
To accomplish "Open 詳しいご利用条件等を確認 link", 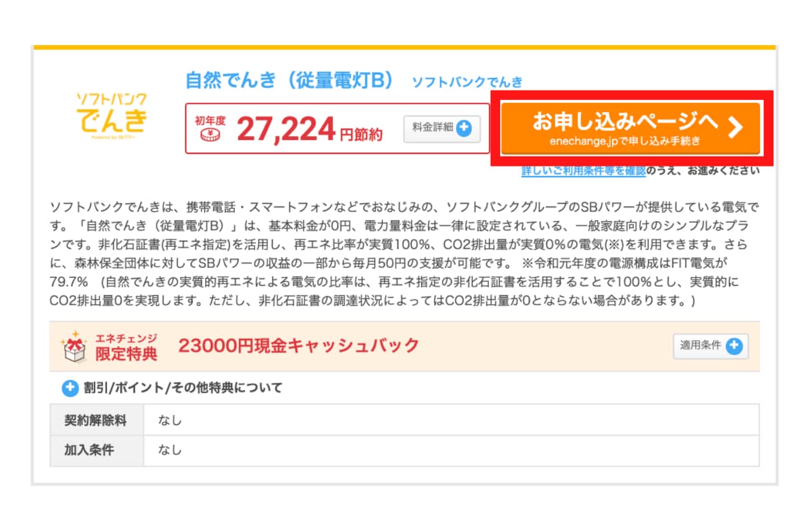I will (583, 170).
